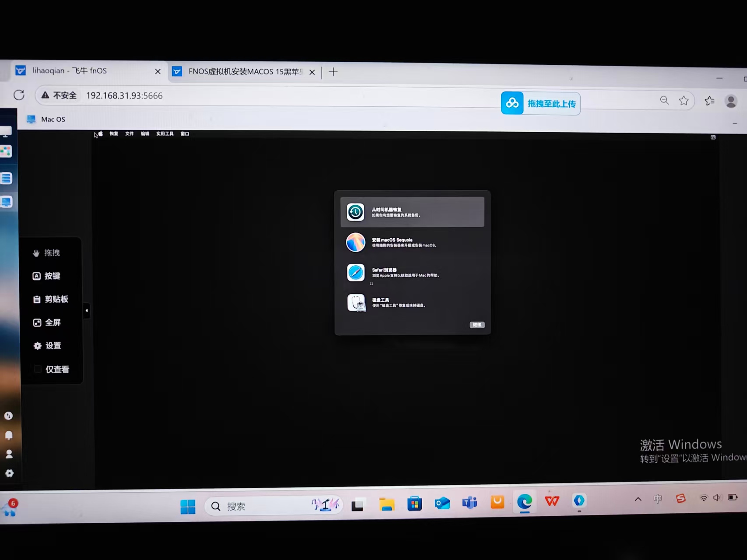This screenshot has height=560, width=747.
Task: Click the macOS Sequoia installer icon
Action: (356, 242)
